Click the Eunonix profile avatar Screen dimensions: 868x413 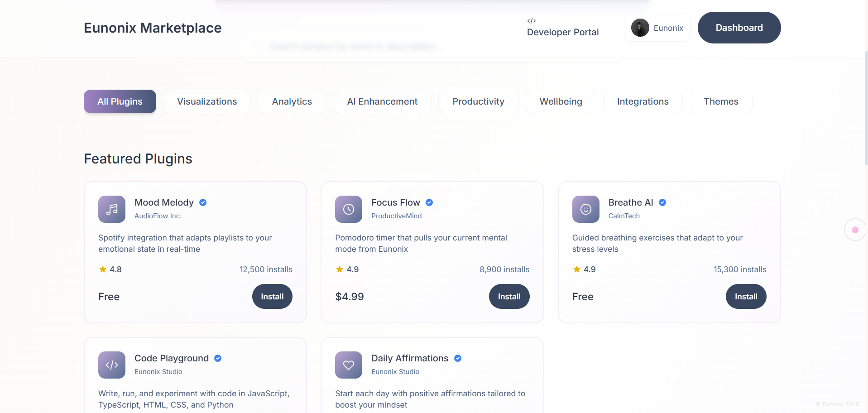click(x=639, y=28)
